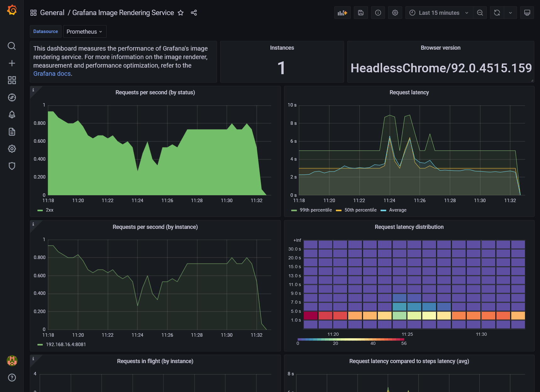Open the Last 15 minutes time picker

pos(439,13)
